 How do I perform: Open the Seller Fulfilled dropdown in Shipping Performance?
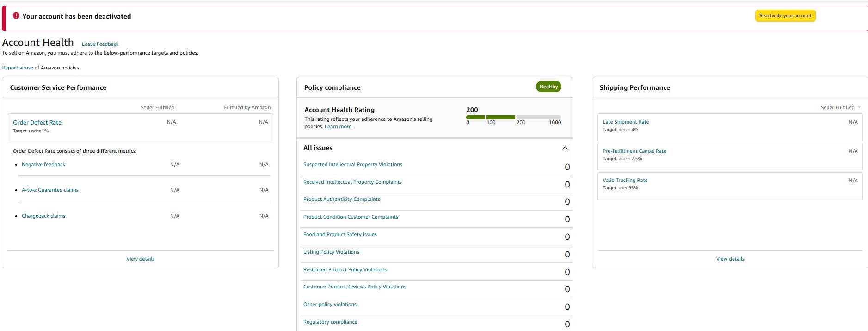pos(841,107)
